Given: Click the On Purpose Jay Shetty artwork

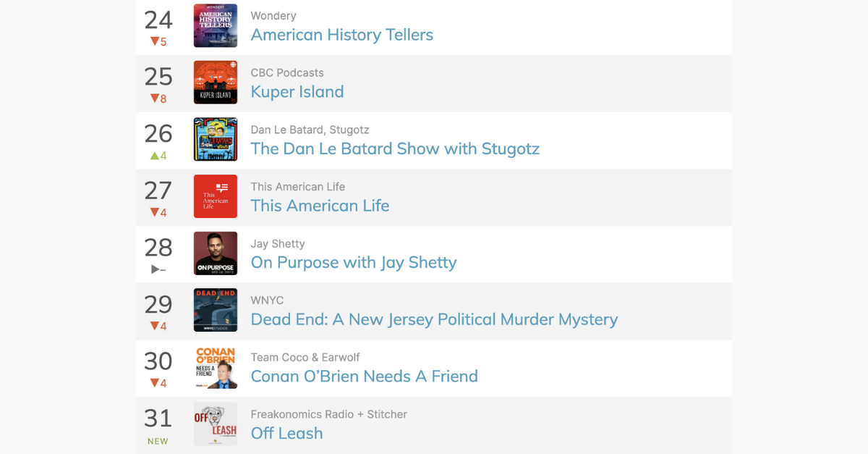Looking at the screenshot, I should point(216,253).
